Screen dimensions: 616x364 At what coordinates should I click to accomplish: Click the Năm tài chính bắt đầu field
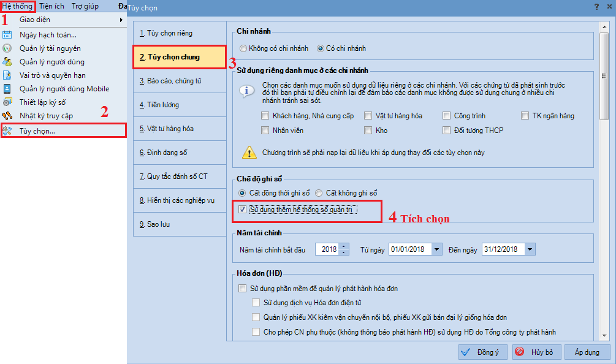[x=327, y=249]
